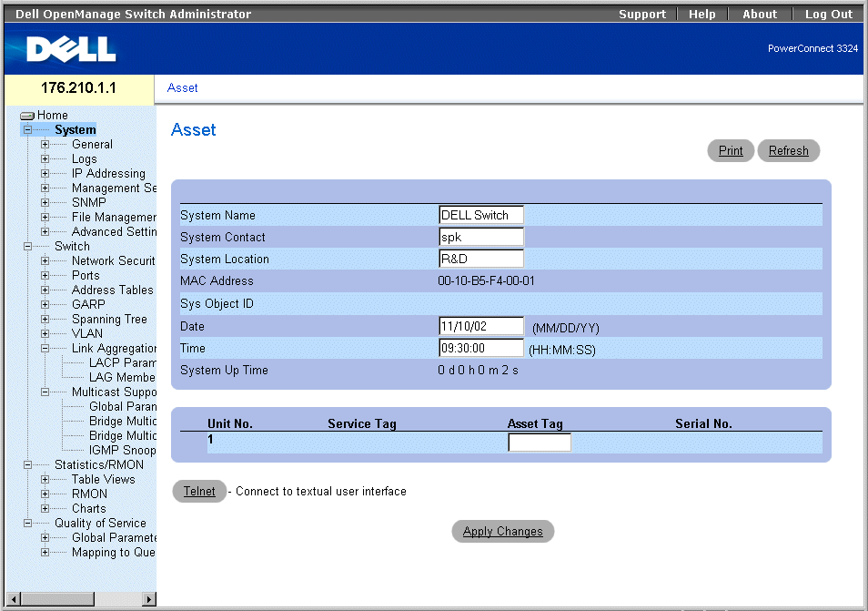Open Support in top menu
Image resolution: width=868 pixels, height=611 pixels.
click(642, 15)
